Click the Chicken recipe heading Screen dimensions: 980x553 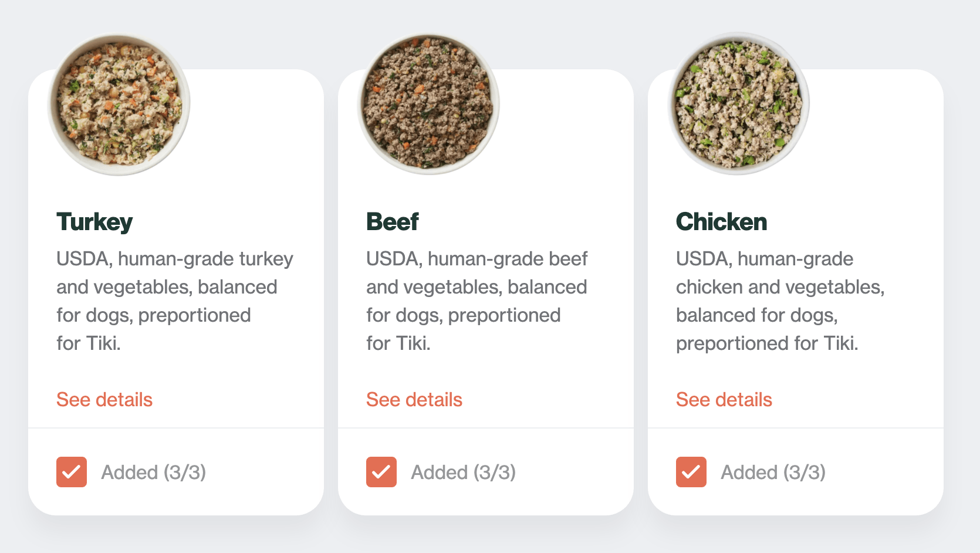[721, 222]
